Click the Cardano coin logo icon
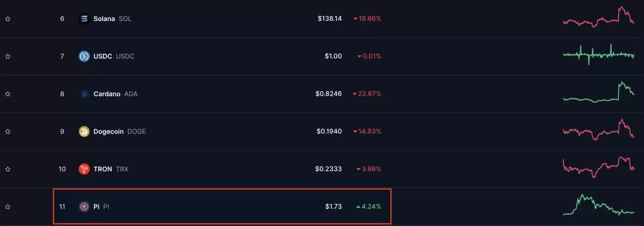 tap(84, 94)
